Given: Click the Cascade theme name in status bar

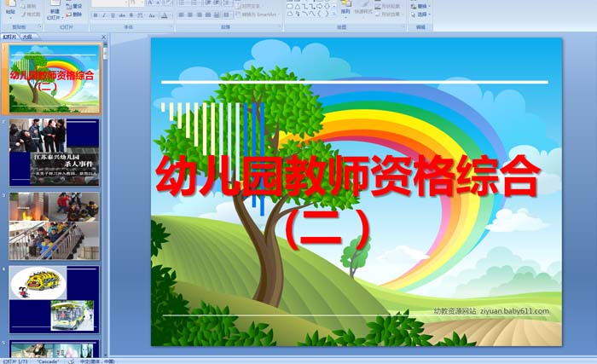Looking at the screenshot, I should pos(48,361).
